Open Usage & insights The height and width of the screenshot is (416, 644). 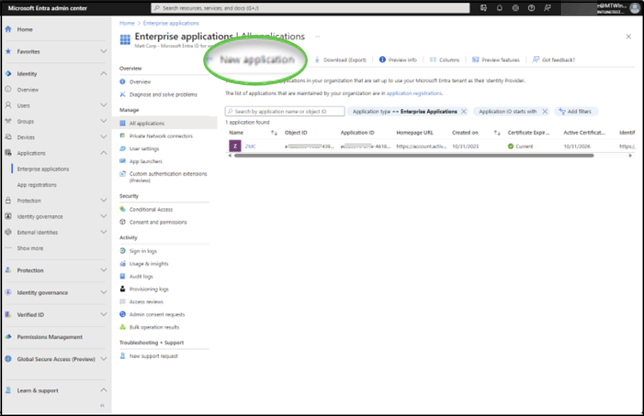coord(149,264)
